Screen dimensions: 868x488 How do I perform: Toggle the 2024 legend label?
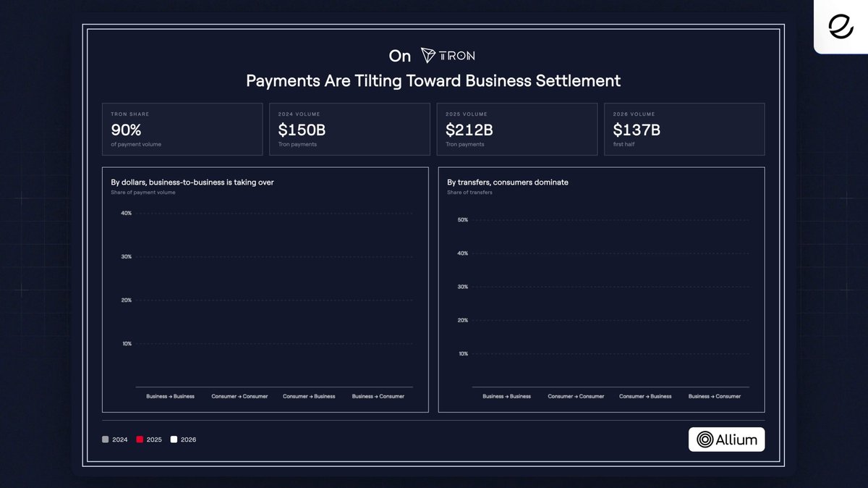point(120,439)
